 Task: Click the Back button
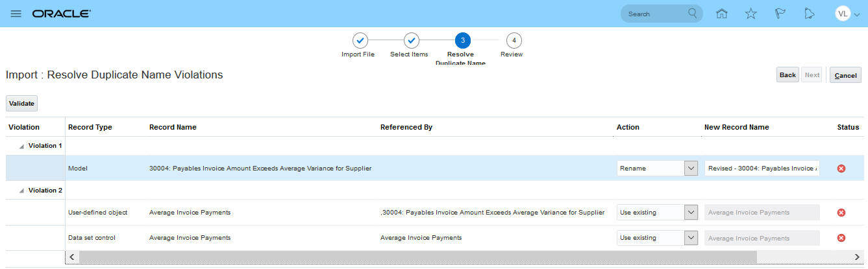787,75
